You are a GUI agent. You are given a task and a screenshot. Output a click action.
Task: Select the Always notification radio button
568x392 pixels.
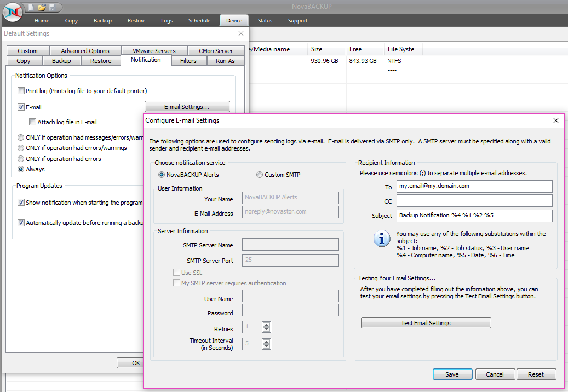(x=21, y=169)
